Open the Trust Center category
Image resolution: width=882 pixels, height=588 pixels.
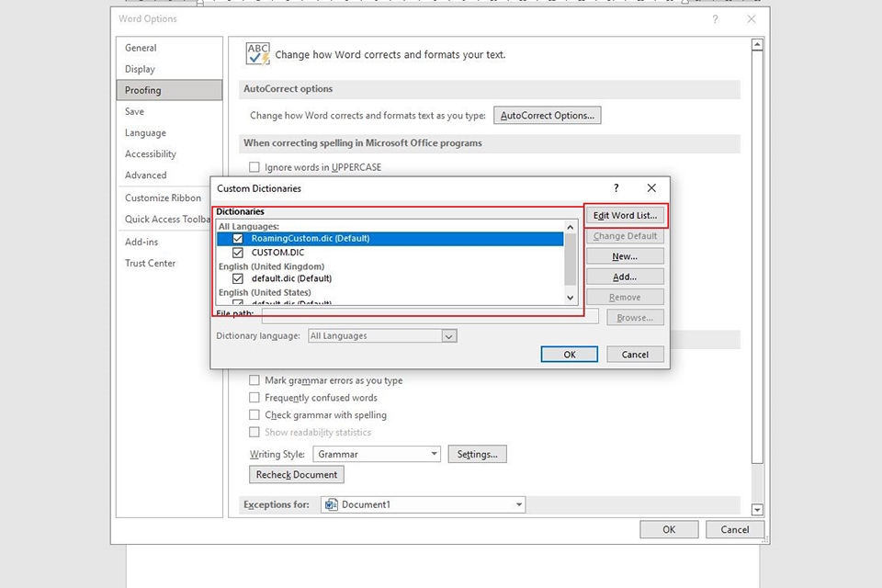169,264
